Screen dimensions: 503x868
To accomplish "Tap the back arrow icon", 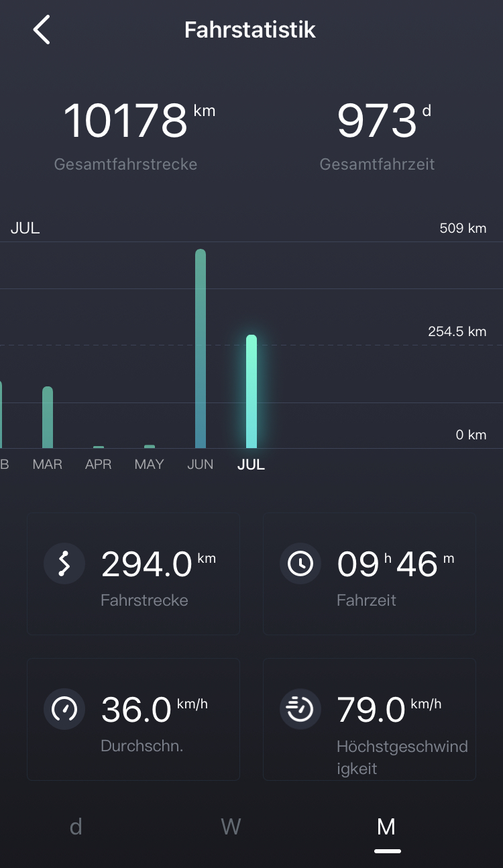I will point(42,30).
